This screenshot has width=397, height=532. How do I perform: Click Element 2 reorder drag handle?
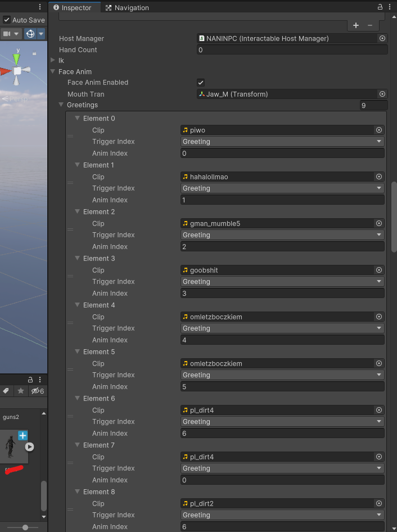pyautogui.click(x=70, y=229)
